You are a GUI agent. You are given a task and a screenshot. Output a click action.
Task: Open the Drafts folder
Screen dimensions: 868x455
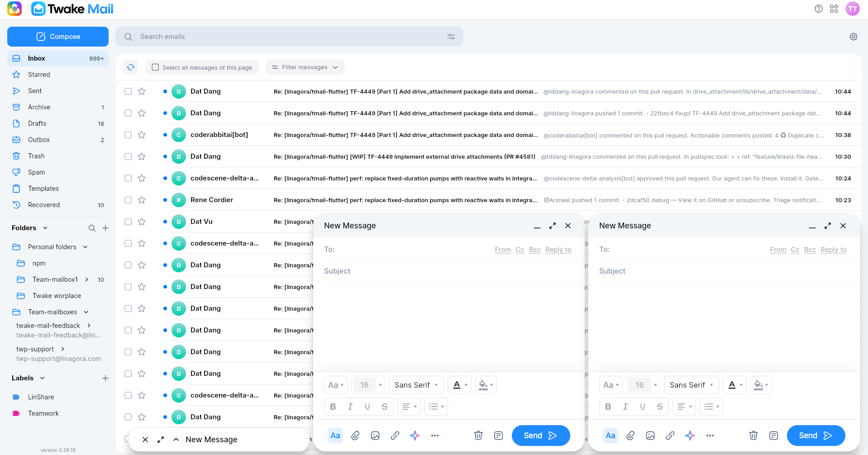(x=58, y=123)
